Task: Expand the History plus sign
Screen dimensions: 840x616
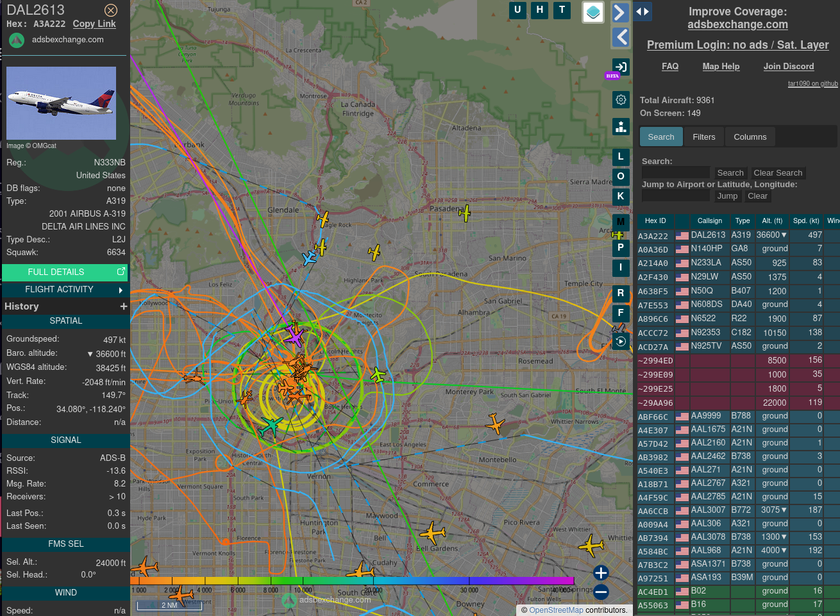Action: coord(124,306)
